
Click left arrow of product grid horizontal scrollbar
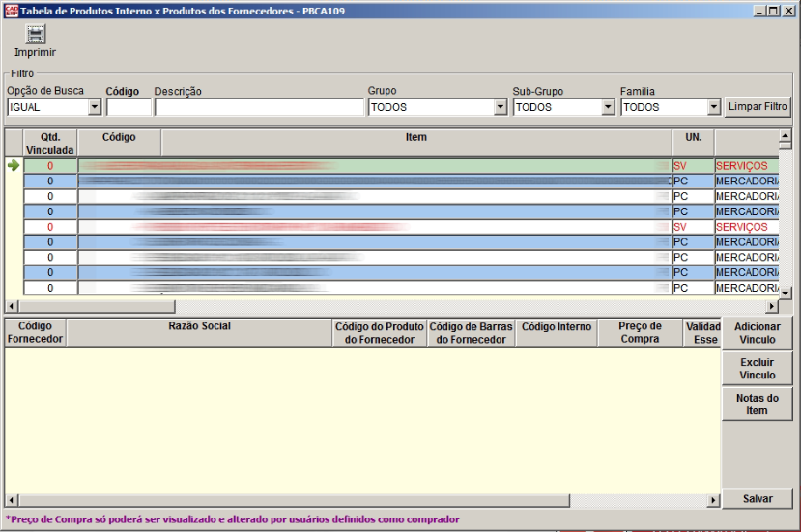click(12, 306)
